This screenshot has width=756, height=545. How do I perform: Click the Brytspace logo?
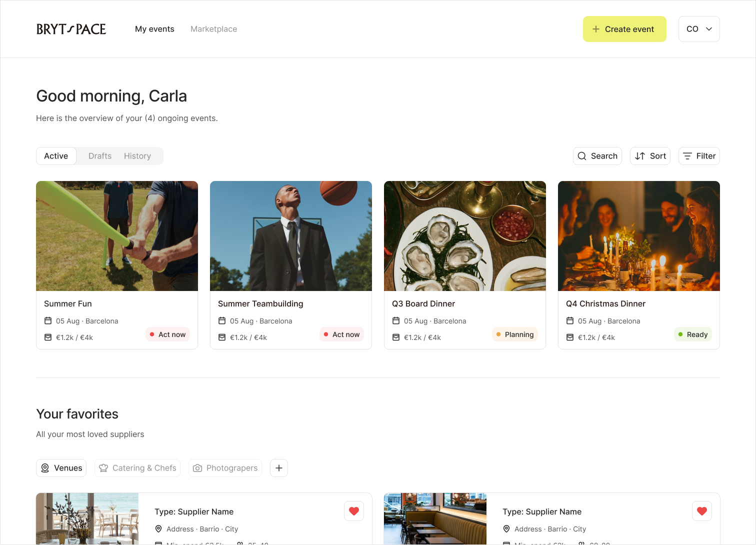tap(71, 29)
